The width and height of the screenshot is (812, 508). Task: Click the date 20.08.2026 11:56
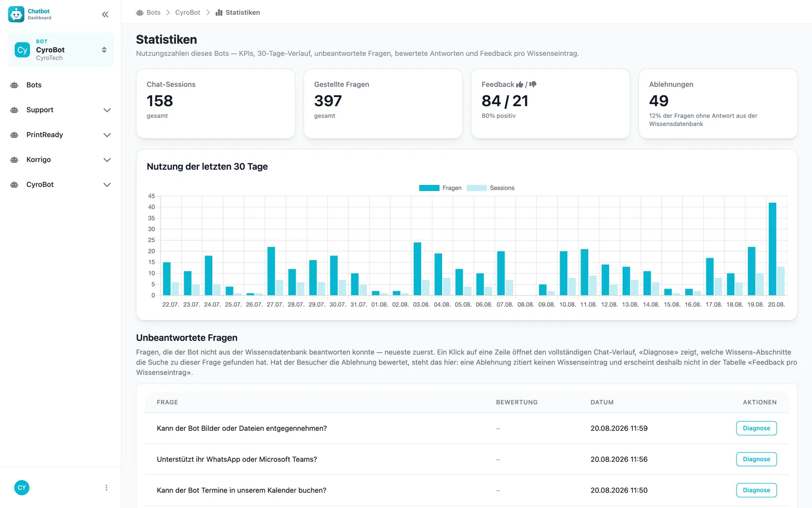pos(619,459)
